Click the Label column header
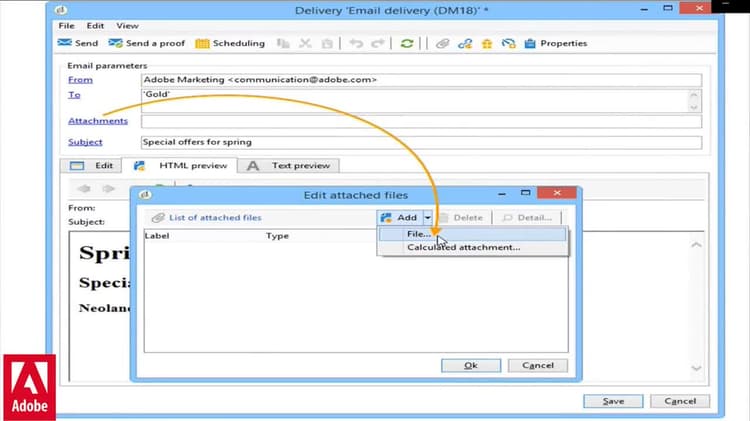 pos(157,236)
